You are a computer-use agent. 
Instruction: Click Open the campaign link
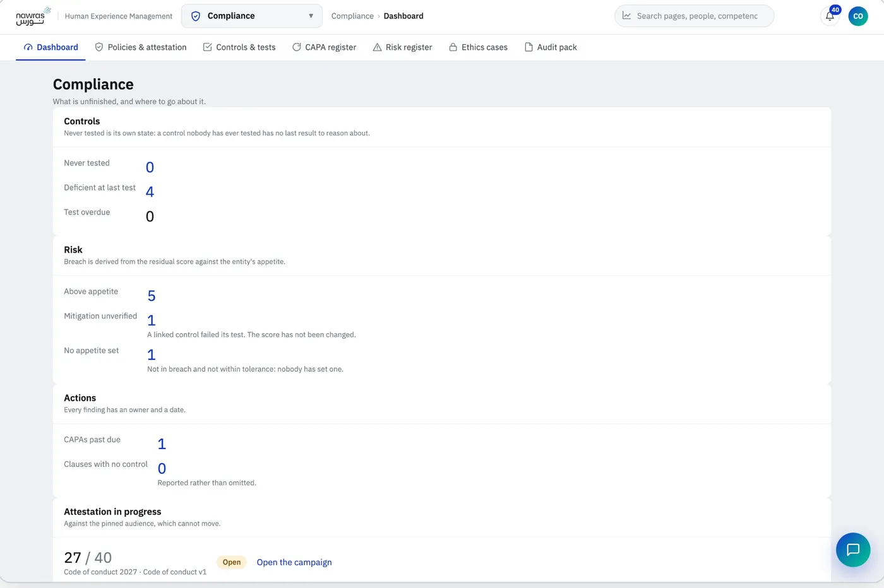[x=294, y=562]
